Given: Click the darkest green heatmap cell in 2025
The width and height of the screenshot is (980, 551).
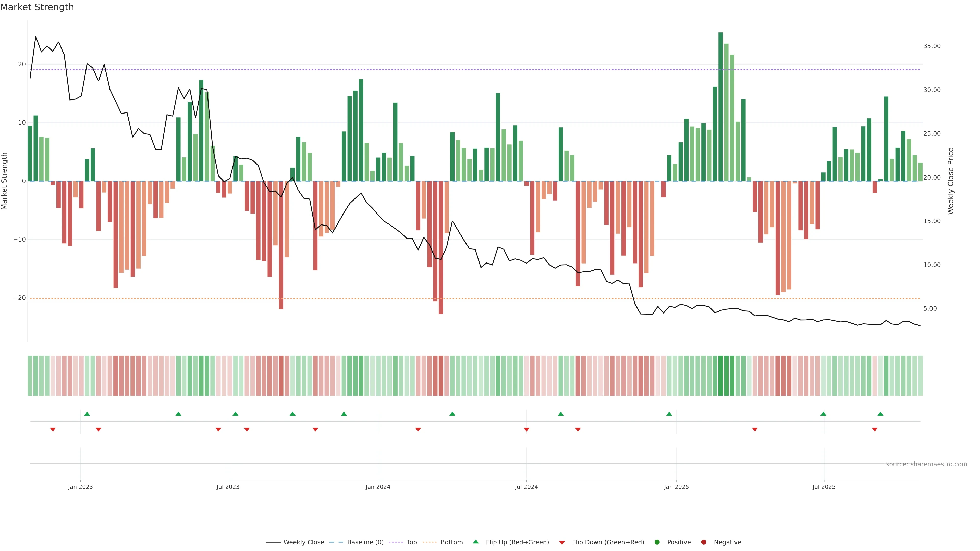Looking at the screenshot, I should [720, 376].
